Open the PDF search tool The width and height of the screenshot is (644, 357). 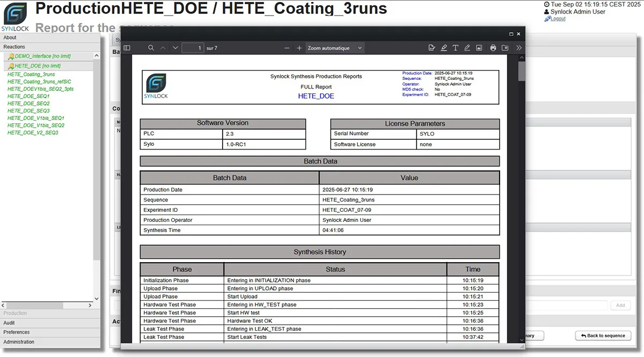(151, 48)
